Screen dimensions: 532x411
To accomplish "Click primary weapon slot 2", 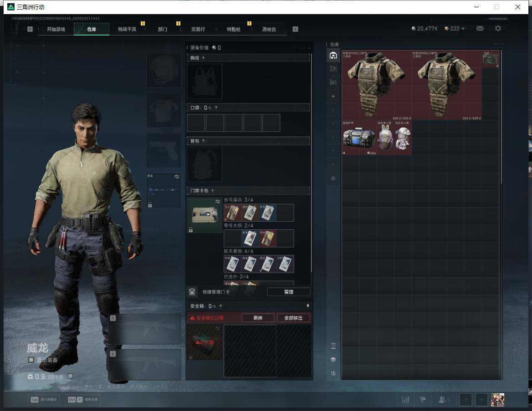I will point(145,365).
